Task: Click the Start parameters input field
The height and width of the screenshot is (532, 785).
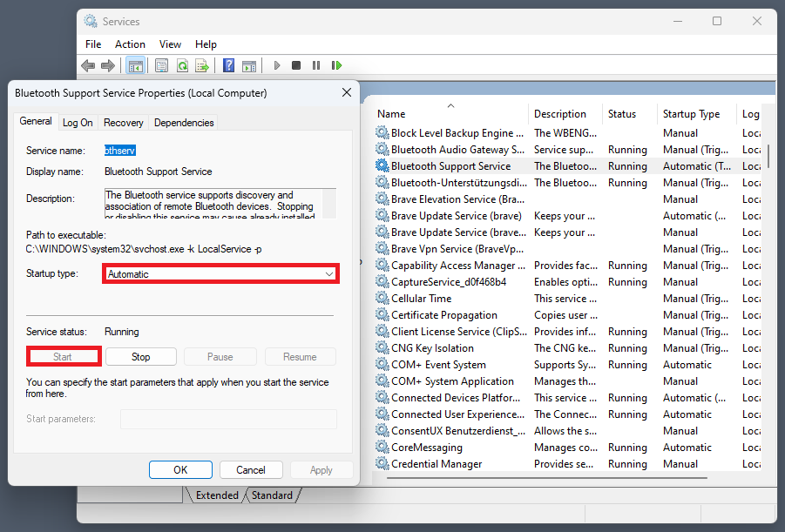Action: point(228,419)
